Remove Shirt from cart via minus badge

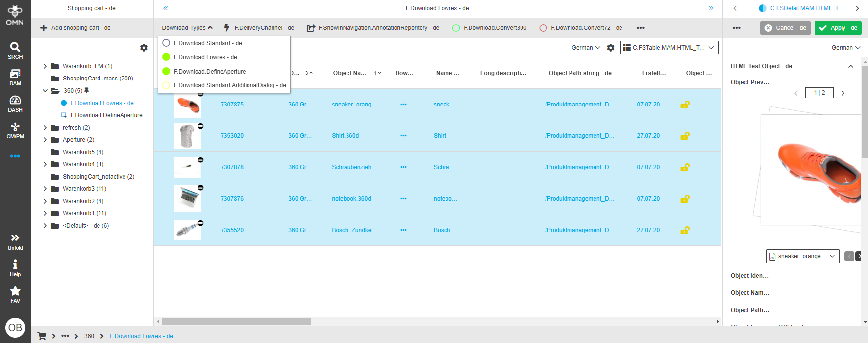[200, 126]
